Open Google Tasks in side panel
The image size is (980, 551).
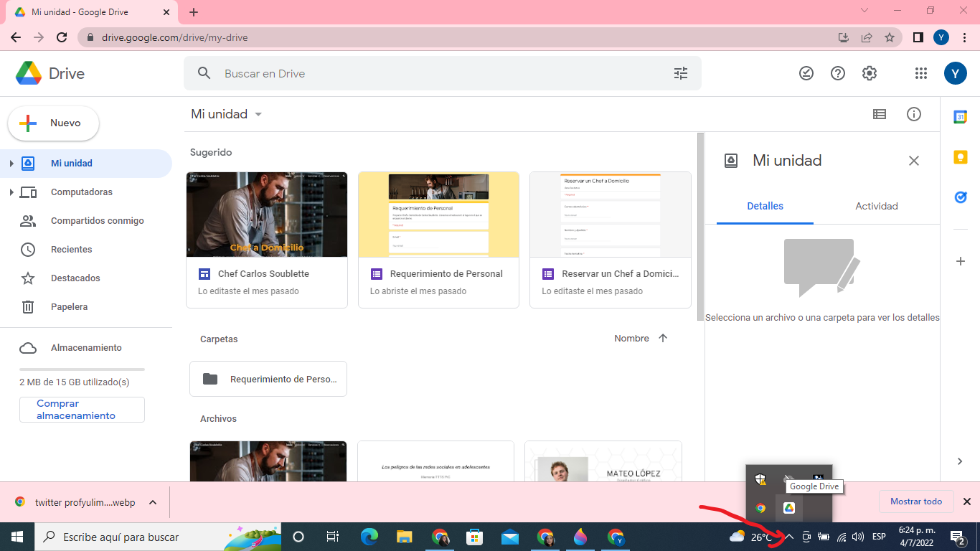[961, 197]
